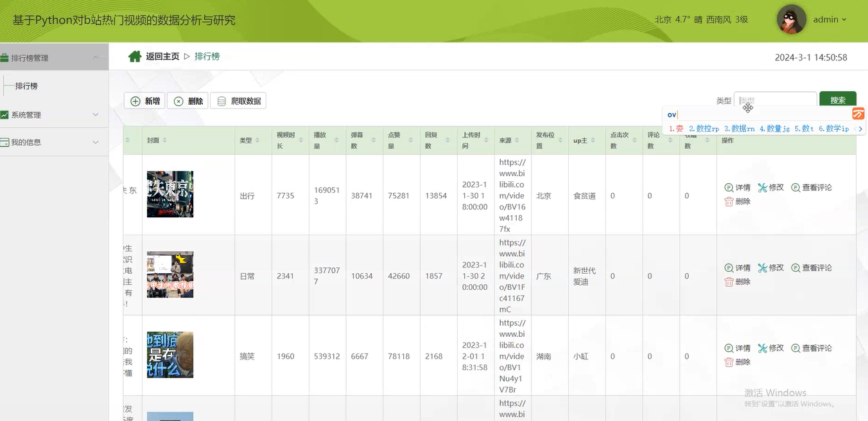Open 查看评论 for the 新世代爱迪 row

point(812,268)
